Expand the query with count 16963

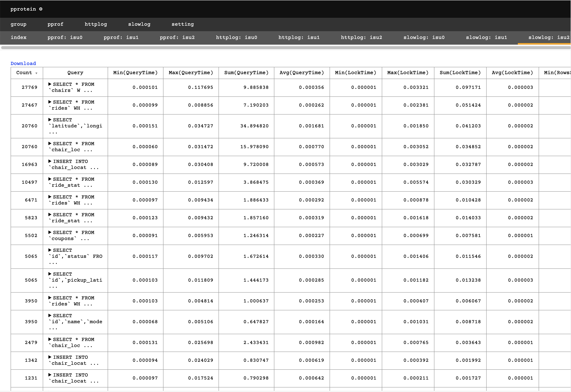50,161
